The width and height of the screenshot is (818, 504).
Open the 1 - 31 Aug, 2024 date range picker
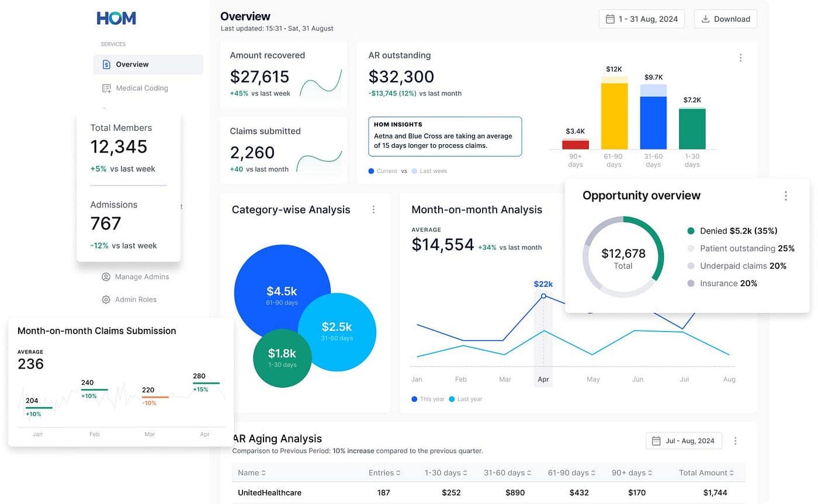(x=642, y=19)
